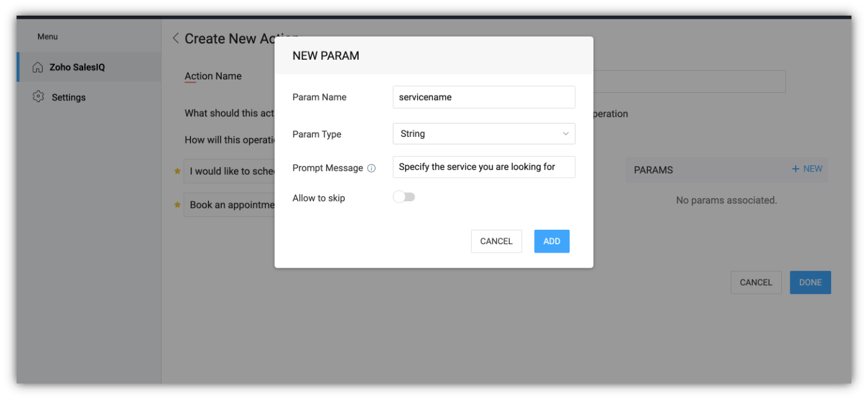
Task: Cancel the New Param dialog
Action: (x=496, y=241)
